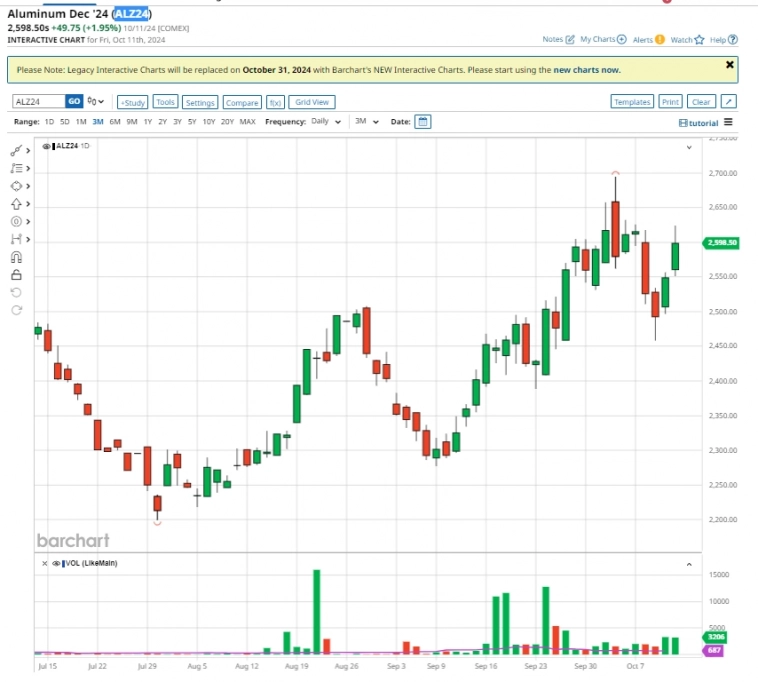Click the undo arrow icon

click(x=16, y=292)
